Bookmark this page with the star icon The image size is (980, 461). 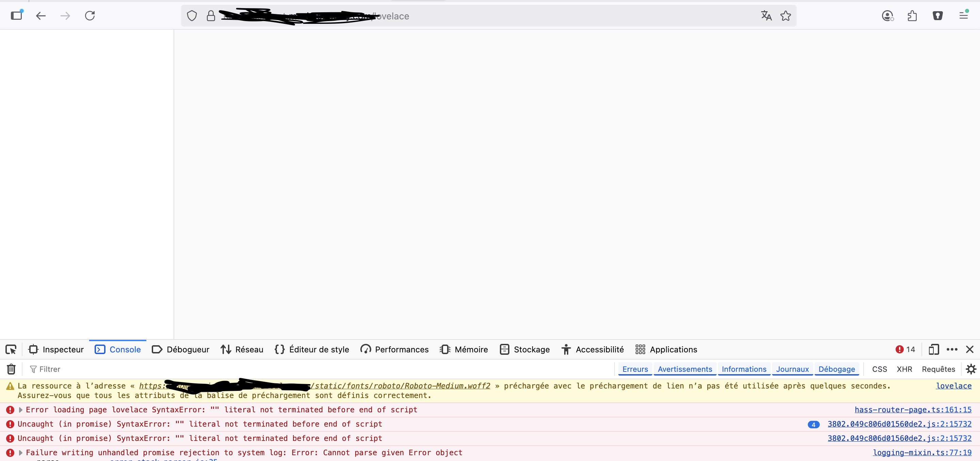pos(786,16)
